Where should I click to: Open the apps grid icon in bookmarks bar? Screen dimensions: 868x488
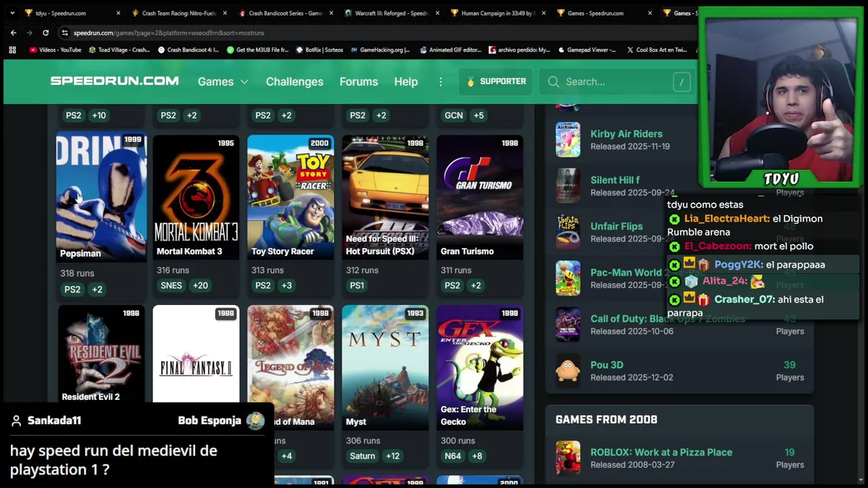point(12,49)
